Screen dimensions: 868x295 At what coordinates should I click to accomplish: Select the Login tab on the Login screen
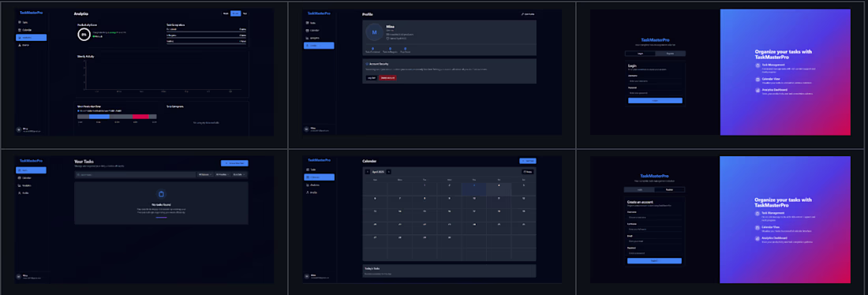pos(640,54)
